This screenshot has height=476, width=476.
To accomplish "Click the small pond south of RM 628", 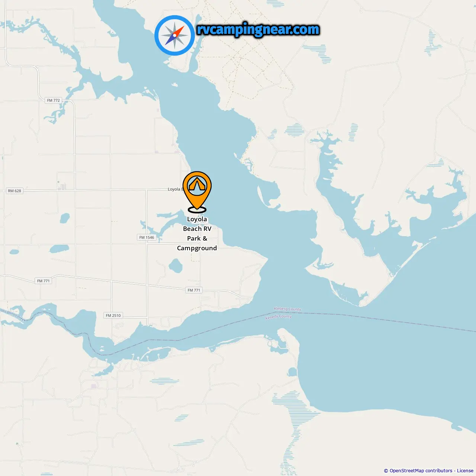I will pyautogui.click(x=65, y=218).
